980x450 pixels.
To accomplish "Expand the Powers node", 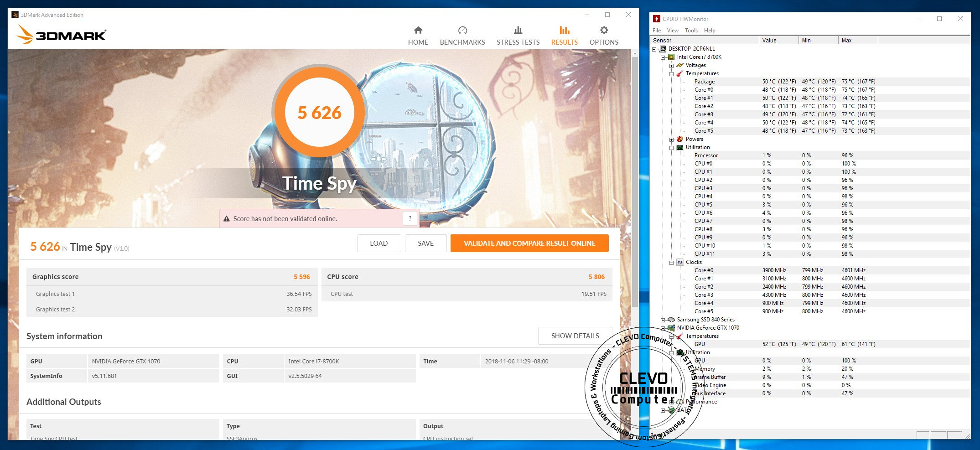I will click(x=671, y=140).
